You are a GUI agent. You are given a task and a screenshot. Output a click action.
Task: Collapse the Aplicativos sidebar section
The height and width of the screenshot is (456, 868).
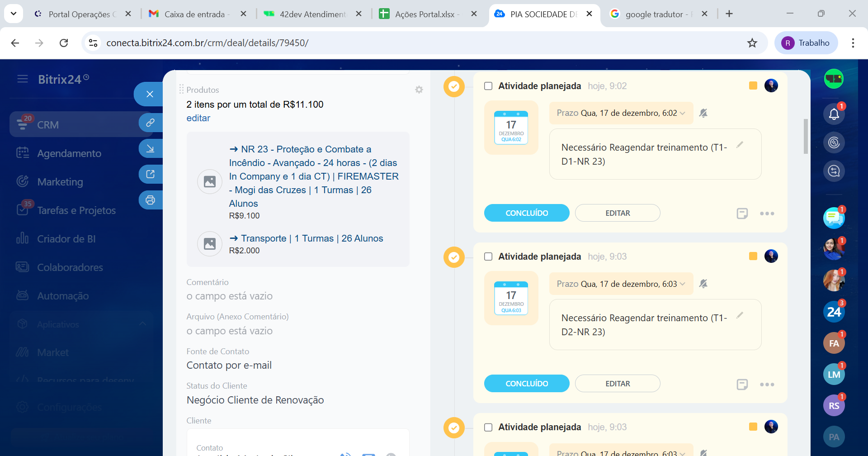tap(143, 324)
